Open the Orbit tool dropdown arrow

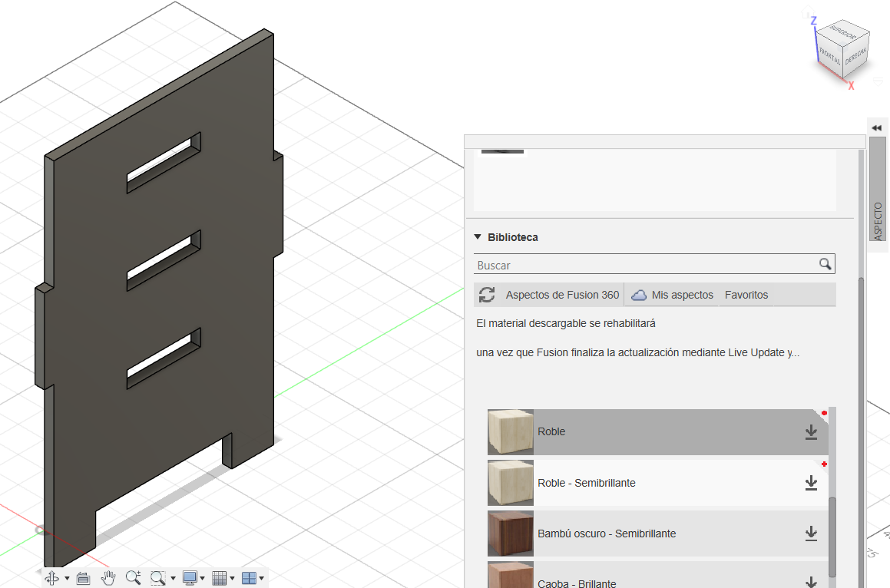(67, 578)
